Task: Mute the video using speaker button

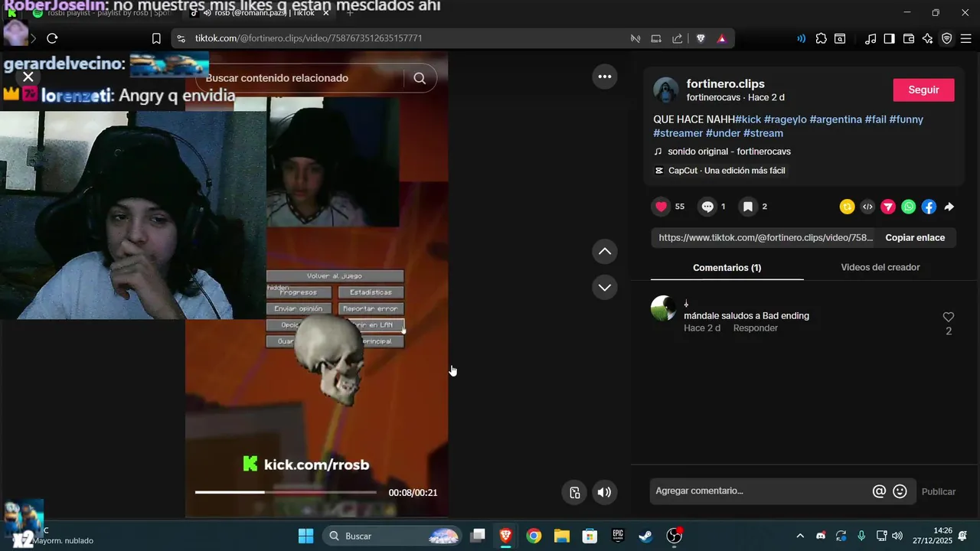Action: 604,492
